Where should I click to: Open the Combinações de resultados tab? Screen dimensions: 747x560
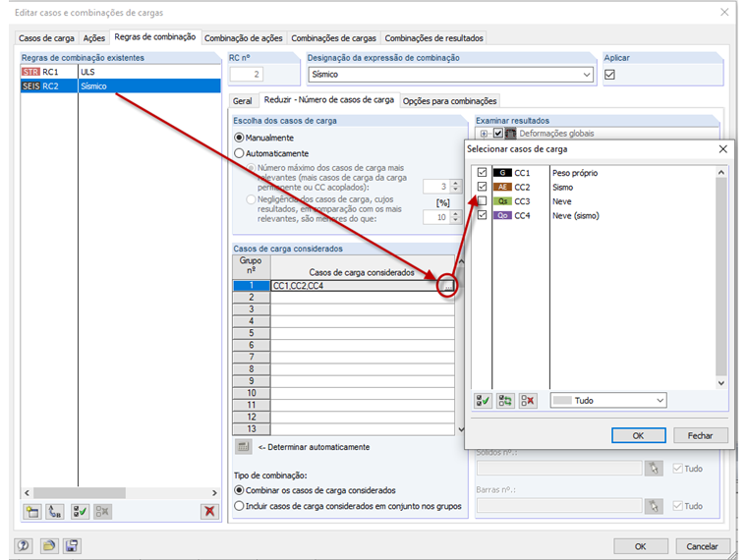coord(433,38)
